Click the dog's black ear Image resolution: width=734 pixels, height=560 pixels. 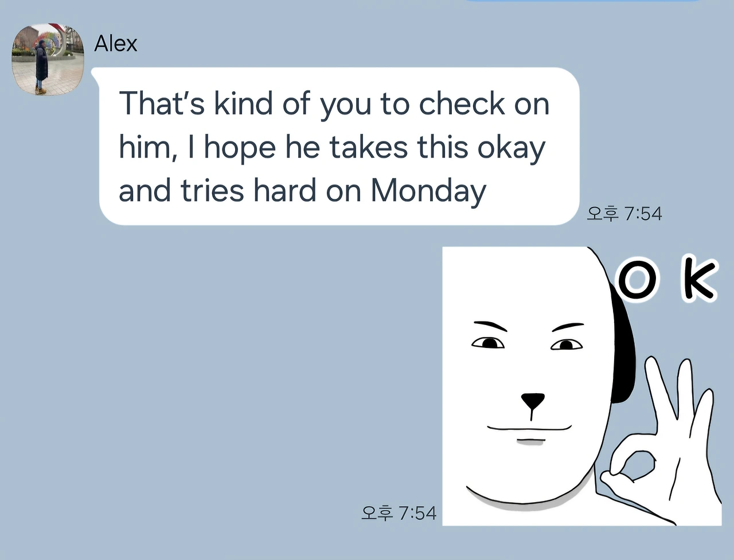[x=621, y=344]
